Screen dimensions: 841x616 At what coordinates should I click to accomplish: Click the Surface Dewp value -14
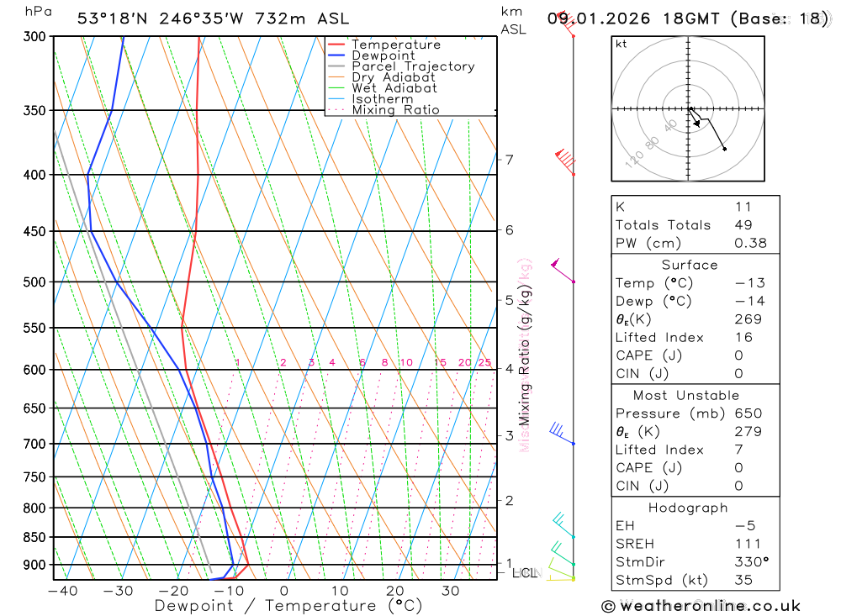pos(750,302)
